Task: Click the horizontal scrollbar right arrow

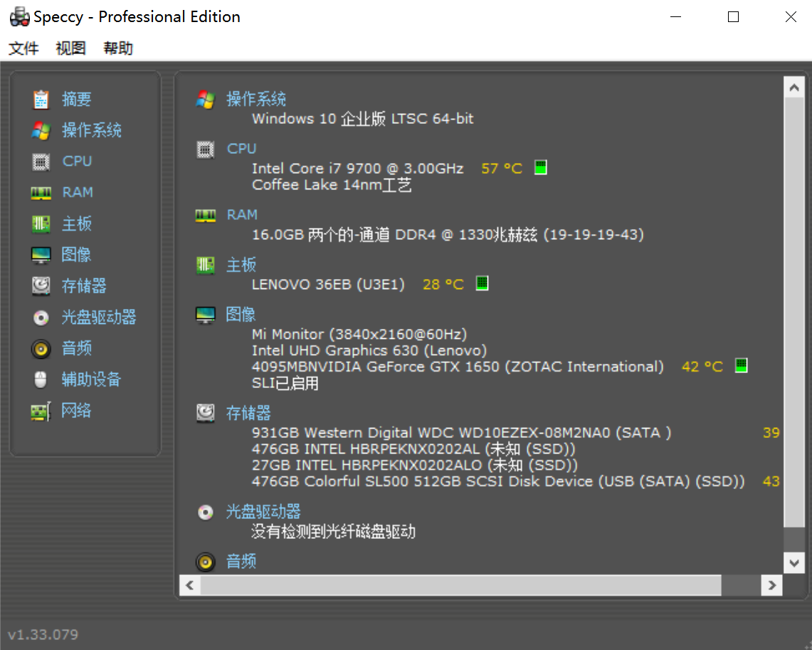Action: pyautogui.click(x=771, y=585)
